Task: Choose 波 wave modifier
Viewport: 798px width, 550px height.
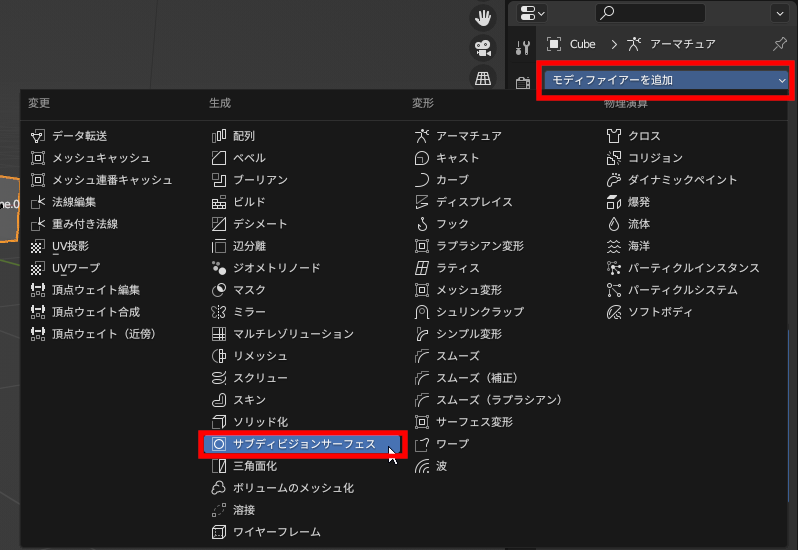Action: coord(431,466)
